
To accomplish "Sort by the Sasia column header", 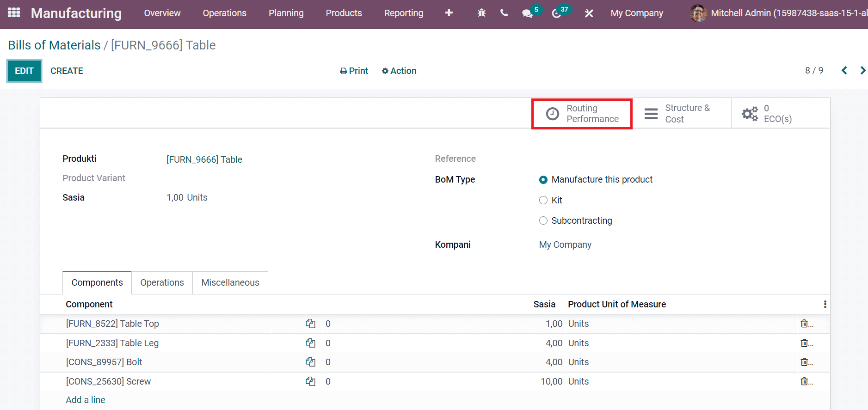I will pyautogui.click(x=544, y=304).
